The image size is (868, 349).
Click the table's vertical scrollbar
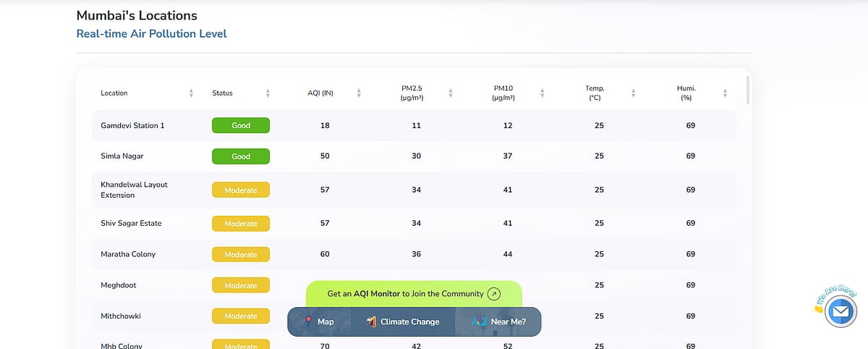pos(747,91)
